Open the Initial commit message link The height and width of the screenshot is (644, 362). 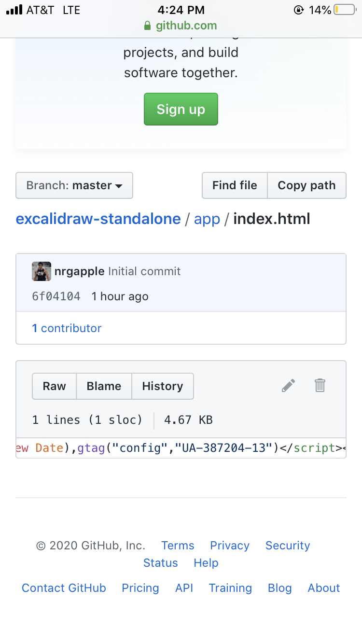click(x=144, y=271)
